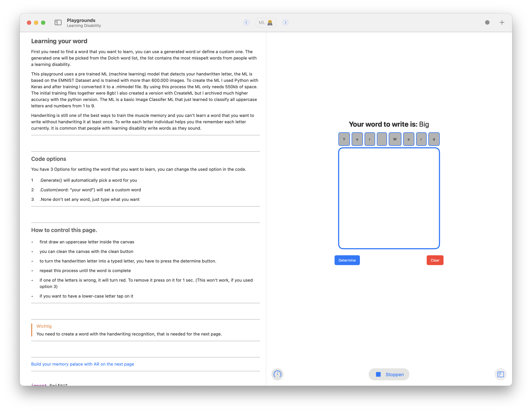Click inside the drawing canvas
The width and height of the screenshot is (532, 412).
pyautogui.click(x=389, y=198)
